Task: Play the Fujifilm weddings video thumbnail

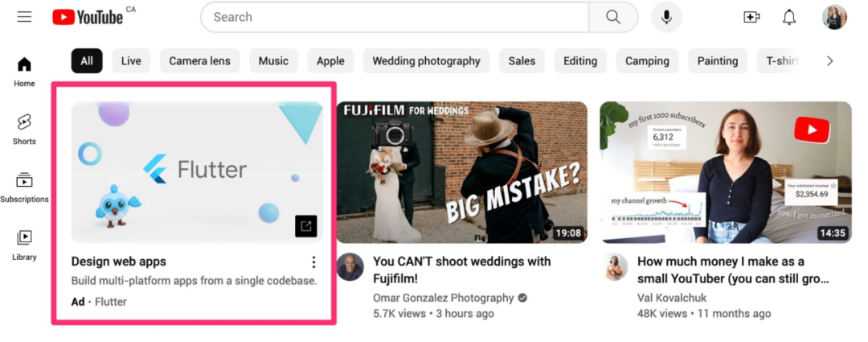Action: click(x=461, y=172)
